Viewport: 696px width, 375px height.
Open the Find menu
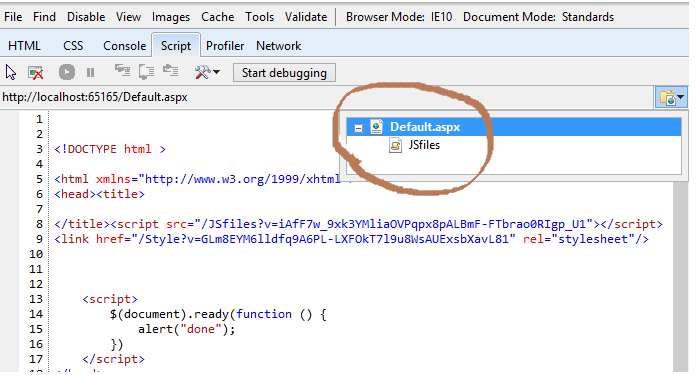44,17
